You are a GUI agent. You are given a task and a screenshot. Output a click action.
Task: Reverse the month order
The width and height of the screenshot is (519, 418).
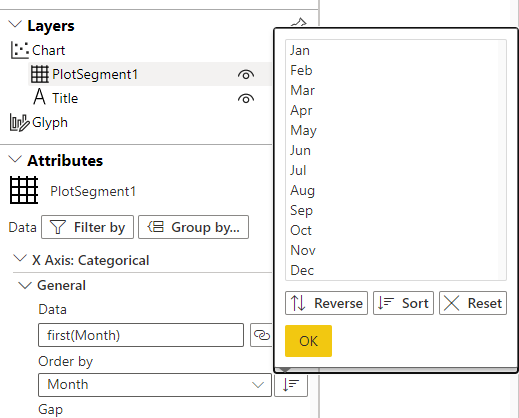coord(326,303)
